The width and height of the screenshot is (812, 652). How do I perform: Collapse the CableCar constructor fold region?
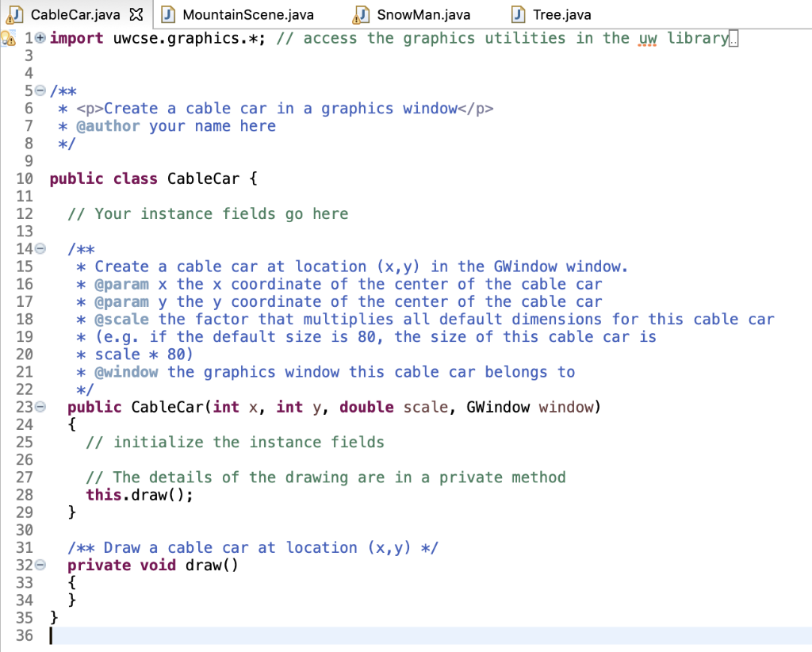tap(40, 407)
